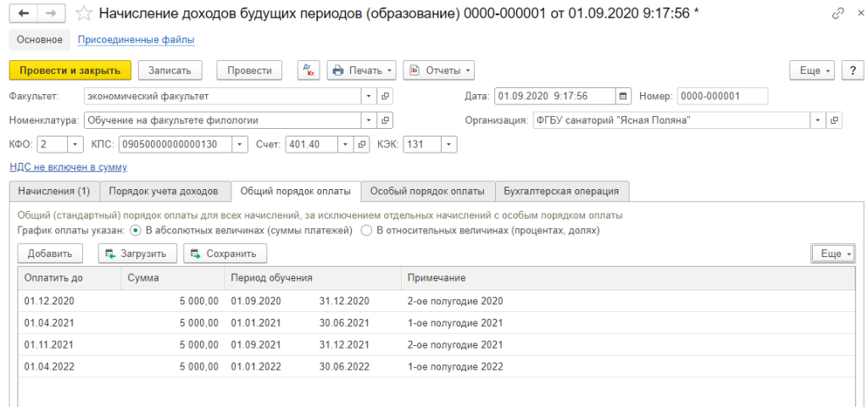Open the 'НДС не включен в сумму' link
Image resolution: width=868 pixels, height=407 pixels.
pos(68,168)
